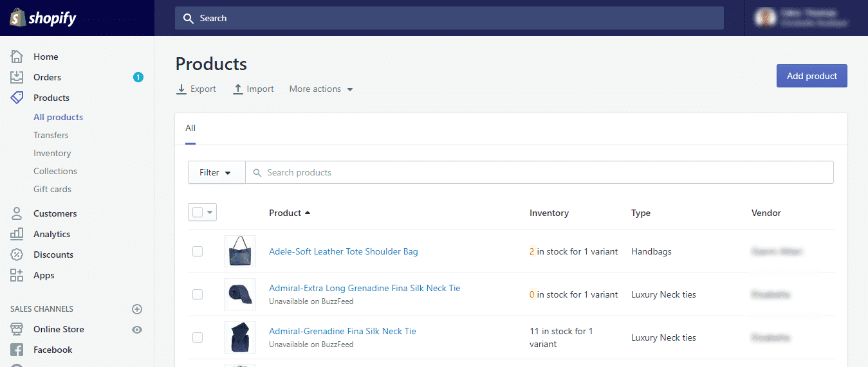Open Apps using the grid icon
The height and width of the screenshot is (367, 868).
[x=17, y=275]
